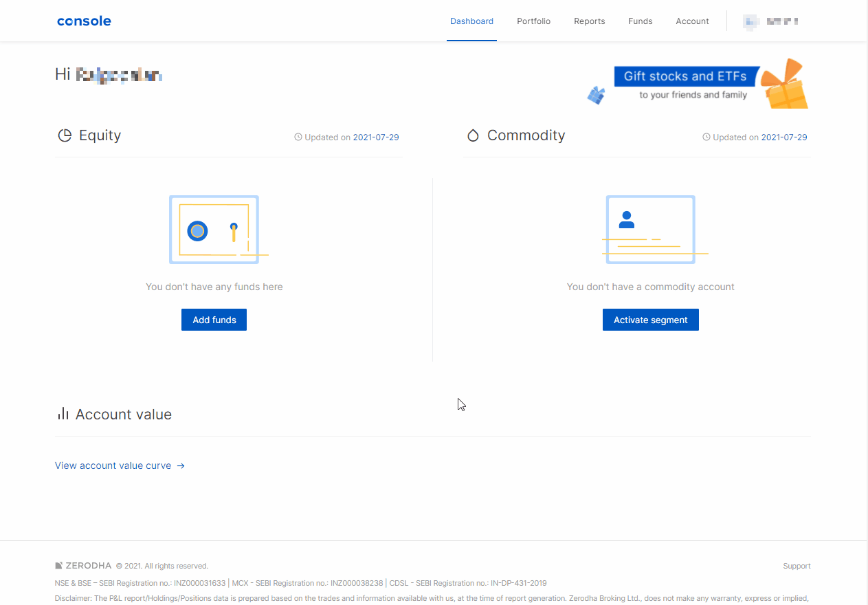Click the Equity heading
Image resolution: width=868 pixels, height=605 pixels.
pos(100,135)
